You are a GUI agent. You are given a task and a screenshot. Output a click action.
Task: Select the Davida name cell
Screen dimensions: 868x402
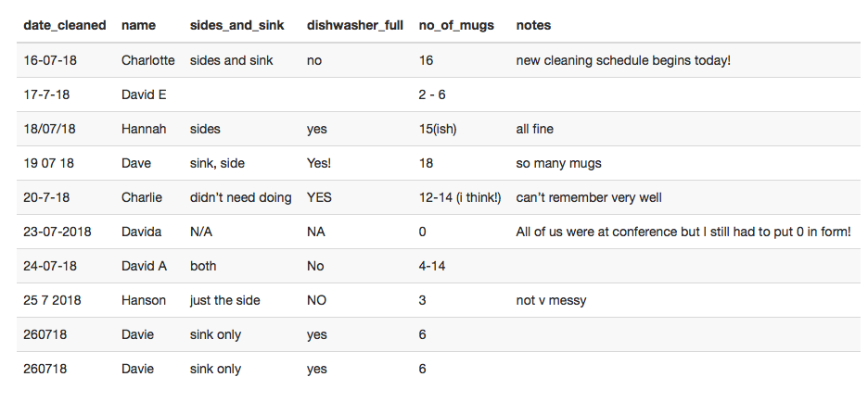141,232
